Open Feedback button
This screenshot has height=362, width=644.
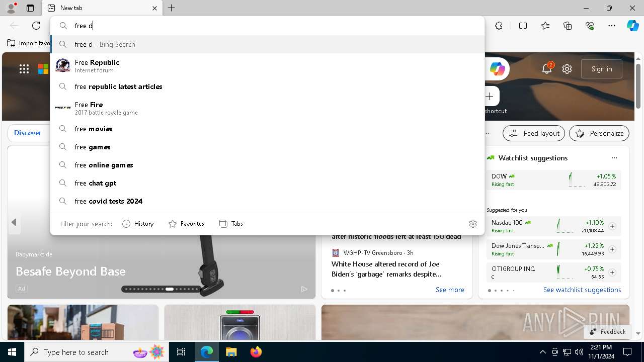click(607, 332)
